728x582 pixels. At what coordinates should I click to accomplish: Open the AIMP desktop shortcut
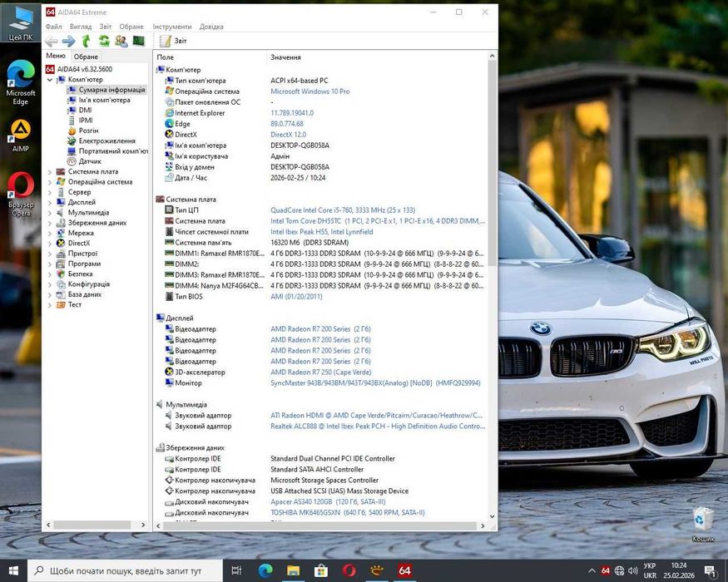coord(21,136)
